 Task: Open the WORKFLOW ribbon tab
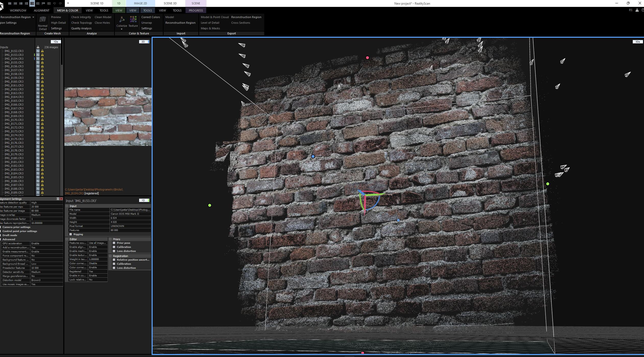tap(18, 10)
